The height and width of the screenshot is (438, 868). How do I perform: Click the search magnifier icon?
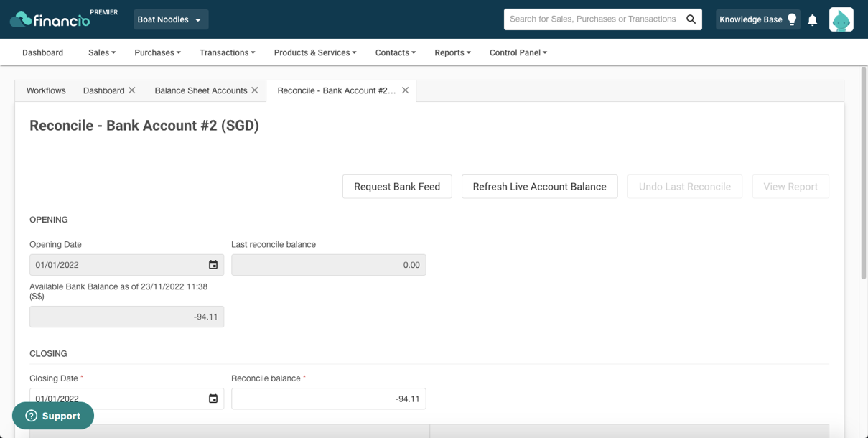click(690, 19)
